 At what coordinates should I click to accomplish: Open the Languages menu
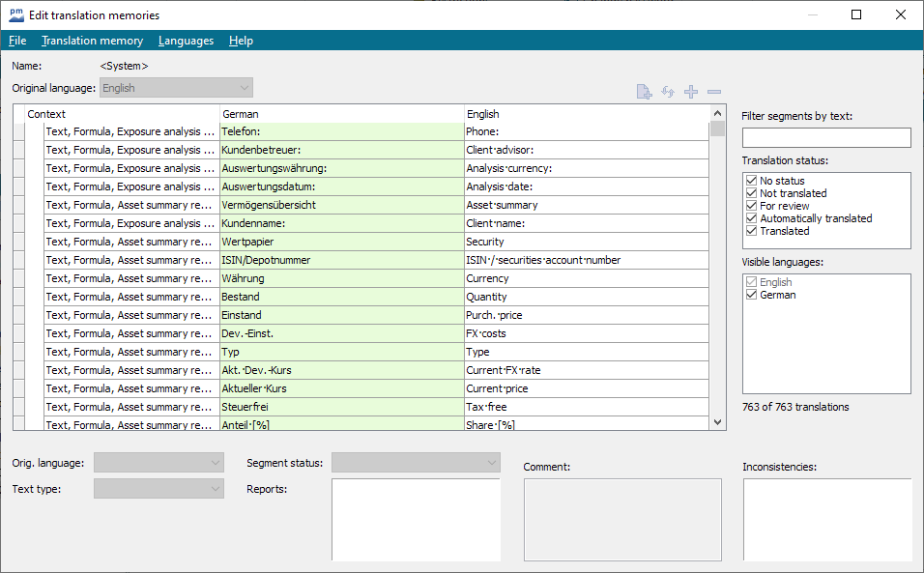pos(186,41)
